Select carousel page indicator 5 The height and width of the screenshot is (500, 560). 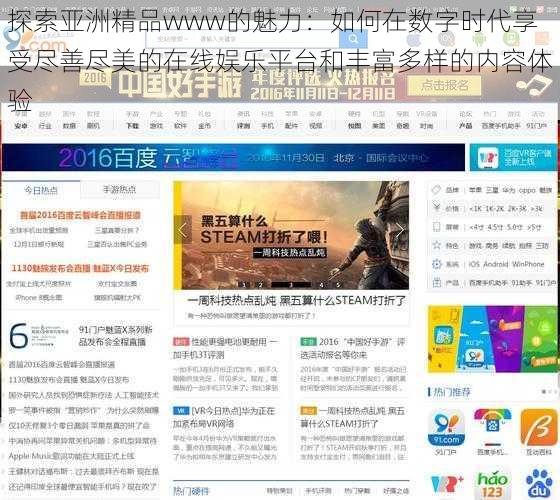click(x=338, y=285)
